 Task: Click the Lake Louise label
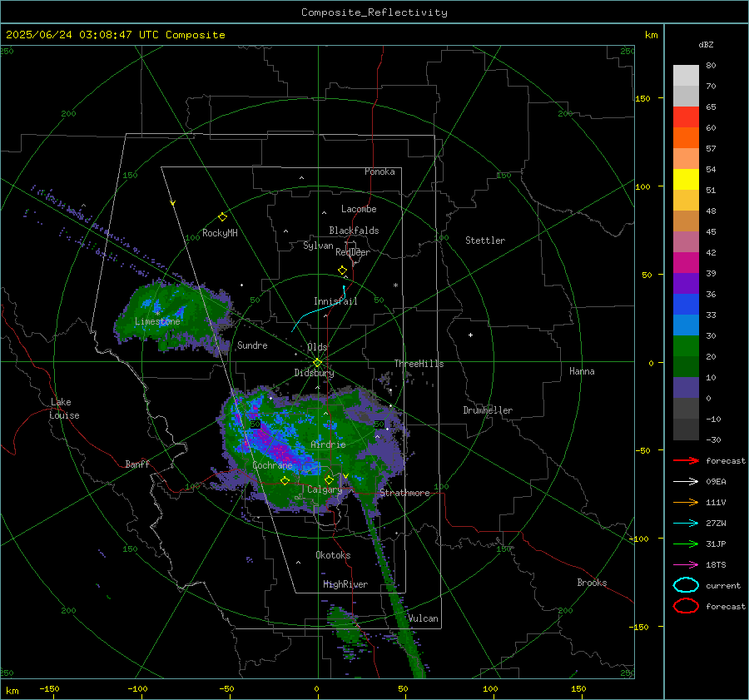pos(64,409)
